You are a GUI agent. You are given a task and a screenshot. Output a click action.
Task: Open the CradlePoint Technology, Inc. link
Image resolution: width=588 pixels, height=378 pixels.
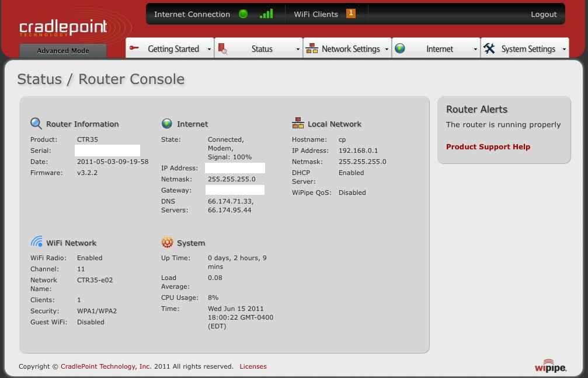[x=106, y=366]
